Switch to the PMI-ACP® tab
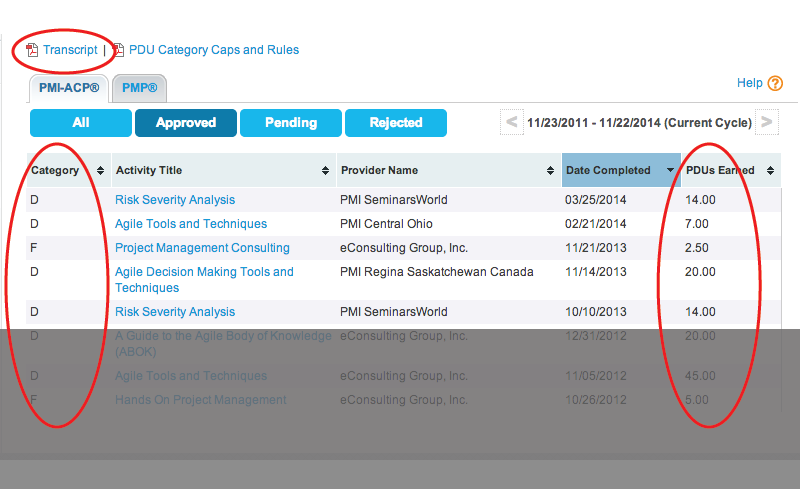The height and width of the screenshot is (489, 800). [69, 88]
